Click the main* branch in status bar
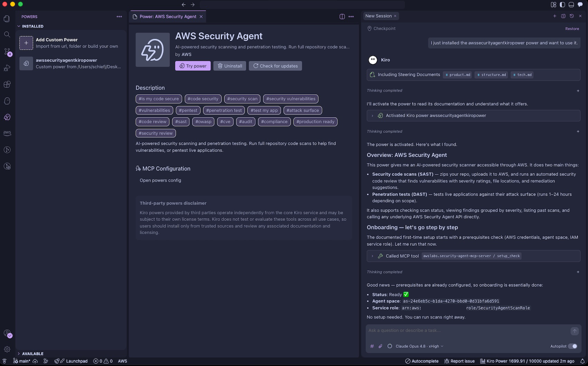588x366 pixels. click(21, 361)
